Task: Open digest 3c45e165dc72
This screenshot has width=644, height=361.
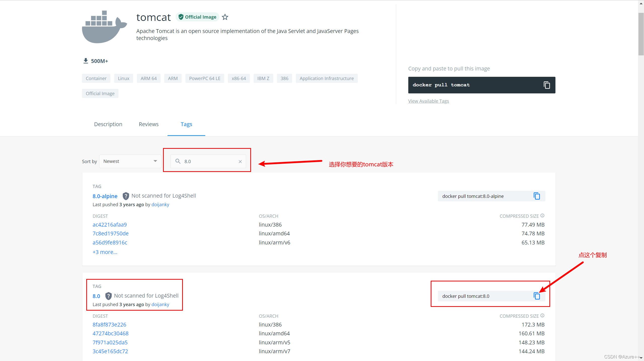Action: [x=110, y=351]
